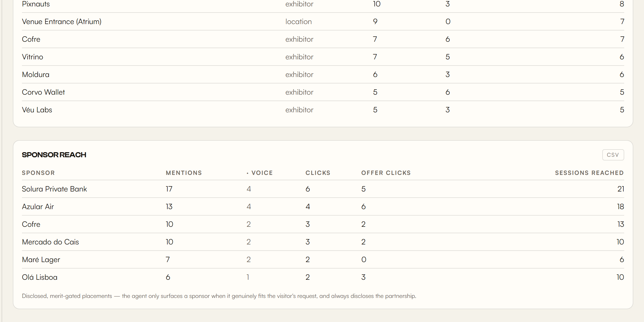
Task: Click the OFFER CLICKS column header
Action: (x=386, y=173)
